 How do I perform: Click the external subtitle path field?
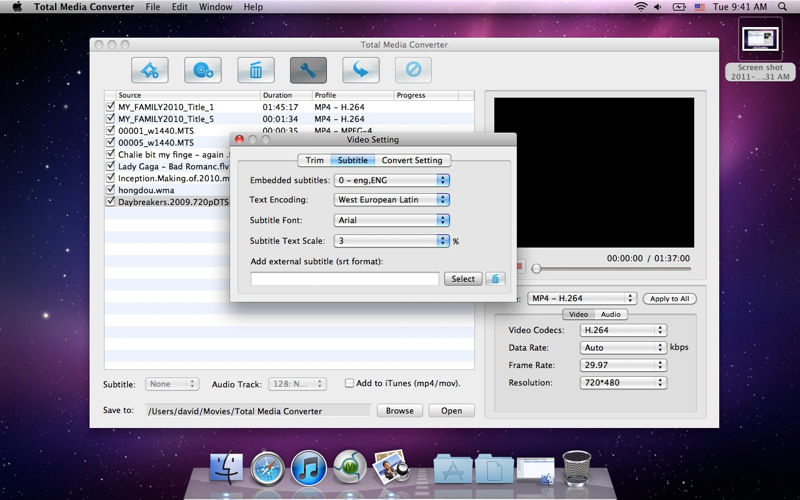click(344, 279)
